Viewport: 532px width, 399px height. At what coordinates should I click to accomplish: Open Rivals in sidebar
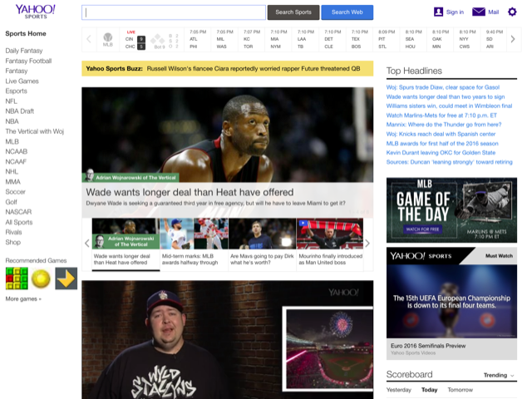click(13, 232)
